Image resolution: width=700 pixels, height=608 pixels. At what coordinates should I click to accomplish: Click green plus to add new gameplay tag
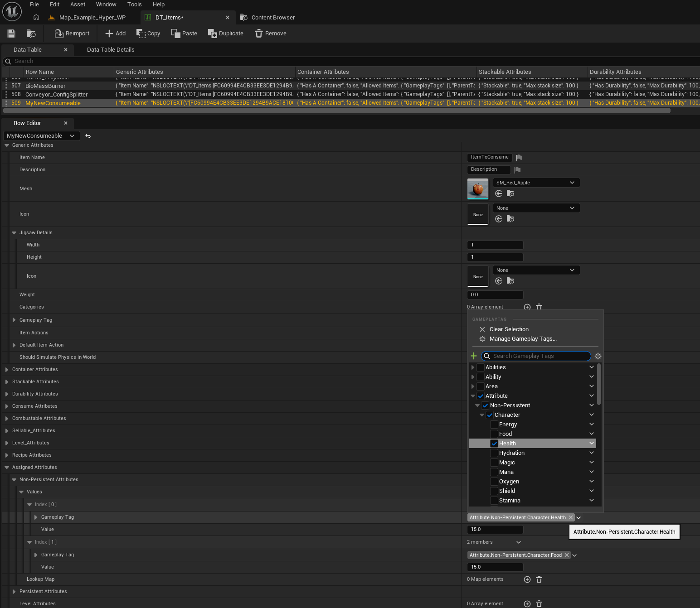(x=474, y=356)
